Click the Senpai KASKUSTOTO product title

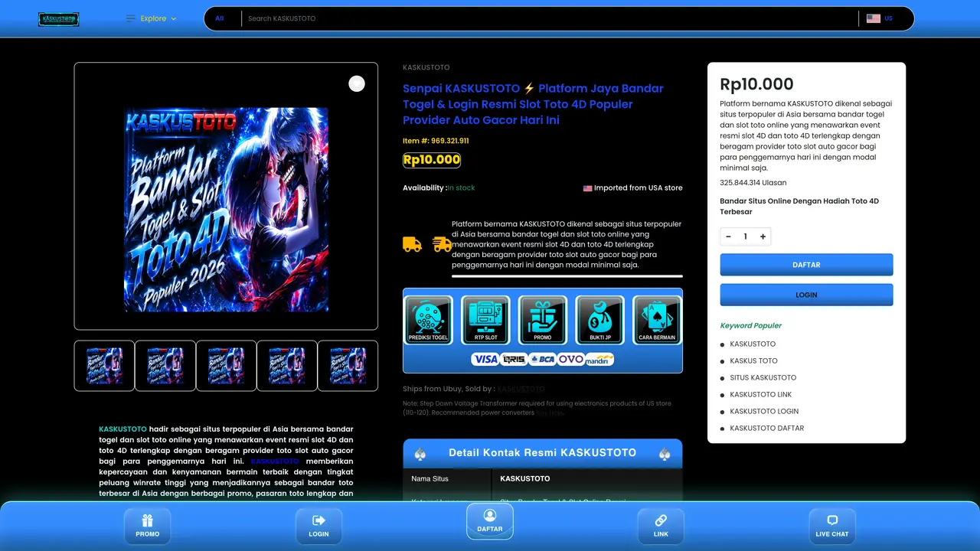coord(533,104)
